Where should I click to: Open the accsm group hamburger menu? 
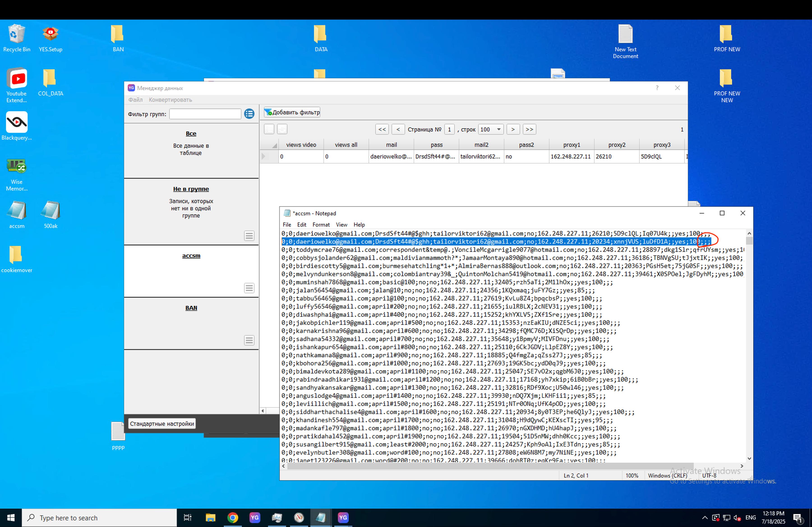249,288
